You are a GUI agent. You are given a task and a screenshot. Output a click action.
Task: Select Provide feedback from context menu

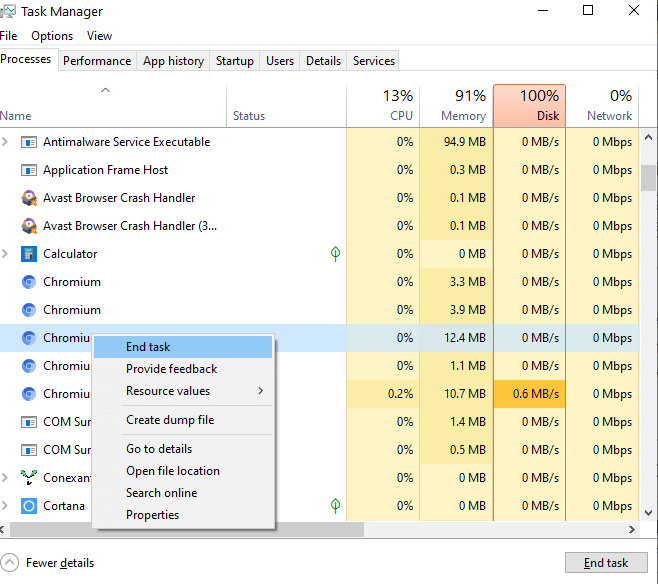tap(183, 369)
